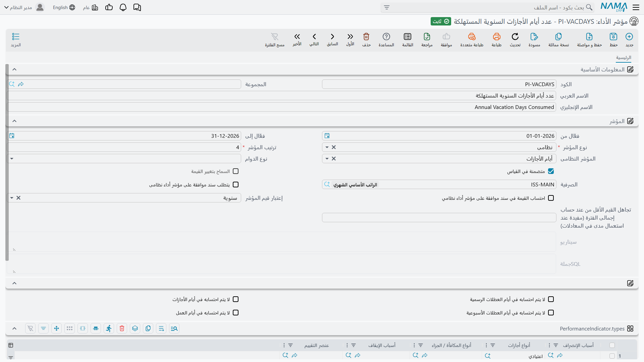
Task: Check لا يتم احتسابه في أيام العمل
Action: [236, 313]
